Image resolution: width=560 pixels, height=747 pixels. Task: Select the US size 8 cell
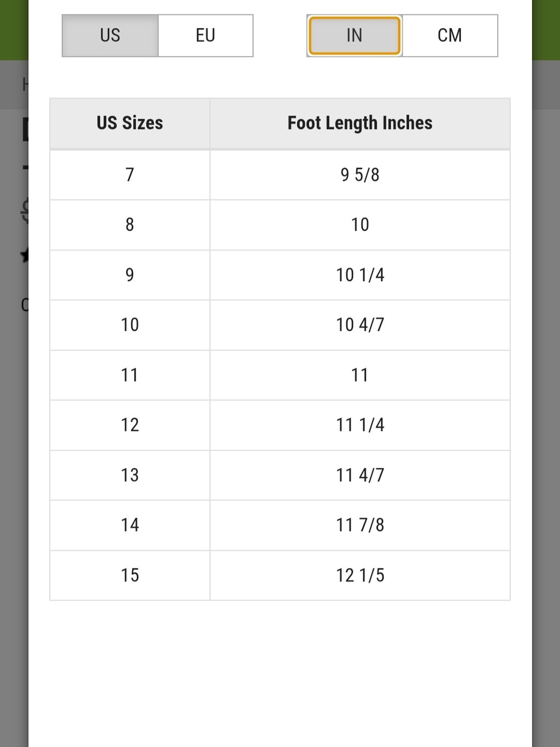pyautogui.click(x=130, y=225)
